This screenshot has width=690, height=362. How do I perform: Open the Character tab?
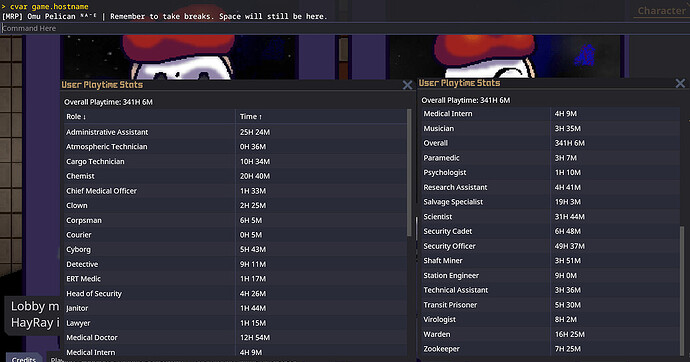click(661, 11)
